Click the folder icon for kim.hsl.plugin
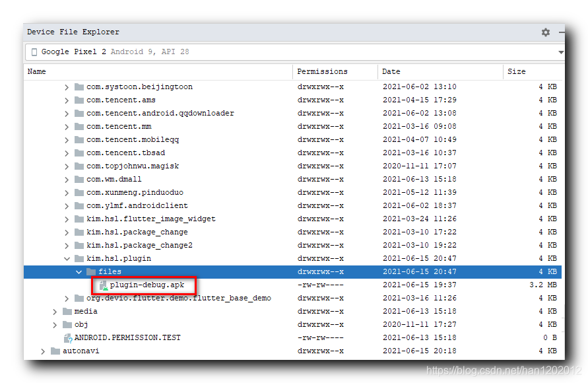This screenshot has height=383, width=588. point(79,258)
